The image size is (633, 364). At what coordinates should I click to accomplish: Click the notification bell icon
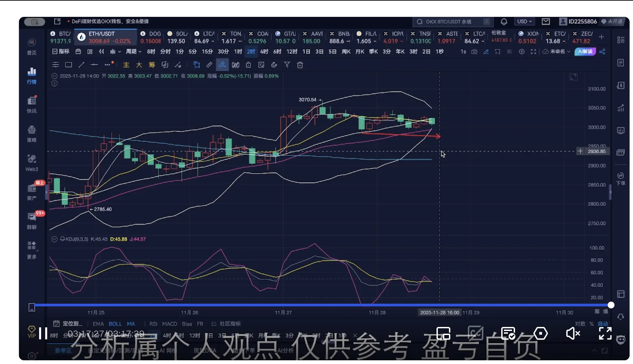click(504, 22)
